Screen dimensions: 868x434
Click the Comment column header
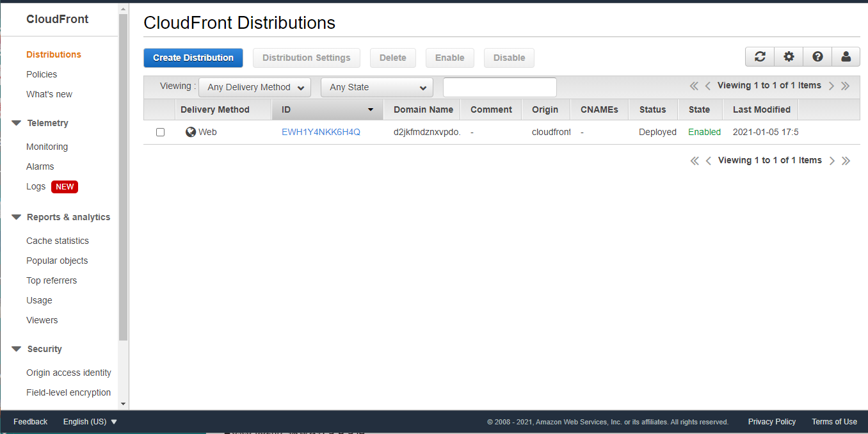tap(491, 109)
